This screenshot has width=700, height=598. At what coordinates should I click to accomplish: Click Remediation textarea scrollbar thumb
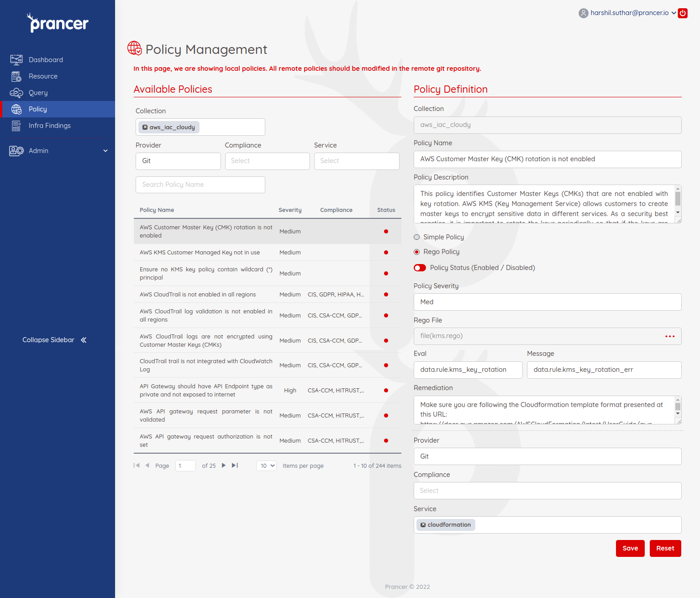[678, 406]
